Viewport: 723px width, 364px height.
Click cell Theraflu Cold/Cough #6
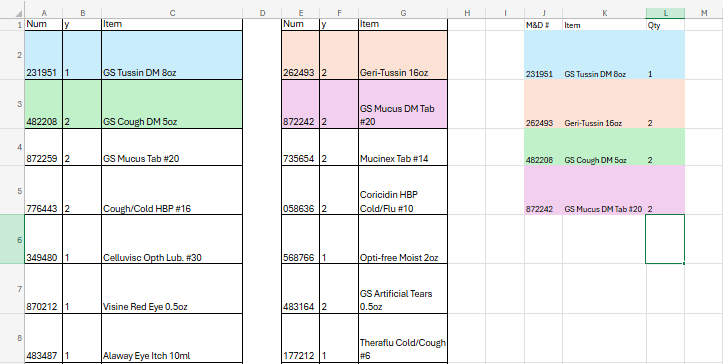(x=403, y=338)
